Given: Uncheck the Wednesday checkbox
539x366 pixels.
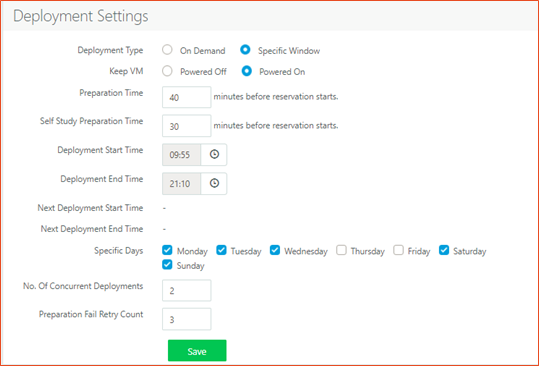Looking at the screenshot, I should (275, 250).
